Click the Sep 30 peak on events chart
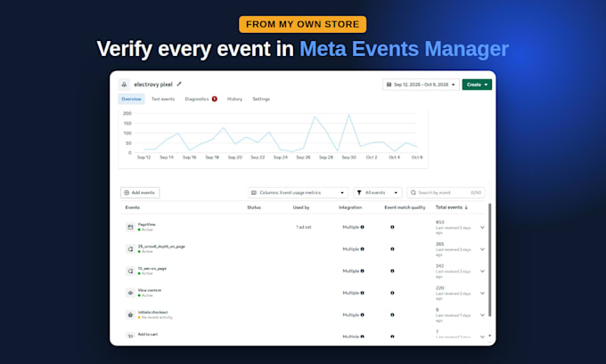 [349, 115]
